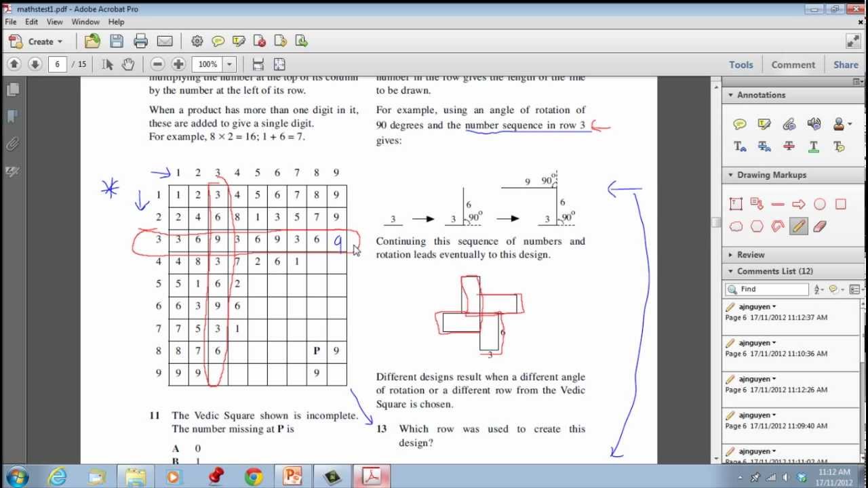
Task: Collapse the Comments List section
Action: 774,271
